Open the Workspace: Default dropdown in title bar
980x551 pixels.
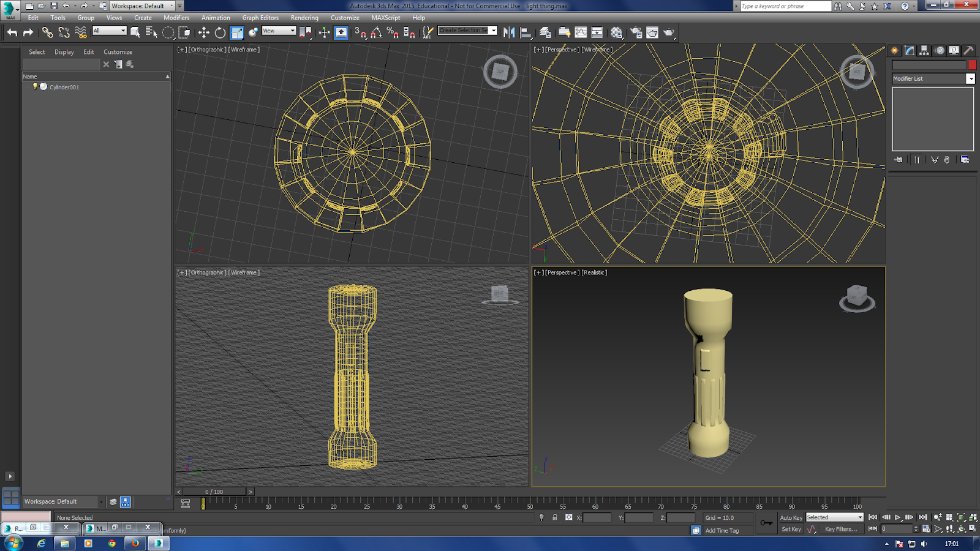tap(142, 6)
